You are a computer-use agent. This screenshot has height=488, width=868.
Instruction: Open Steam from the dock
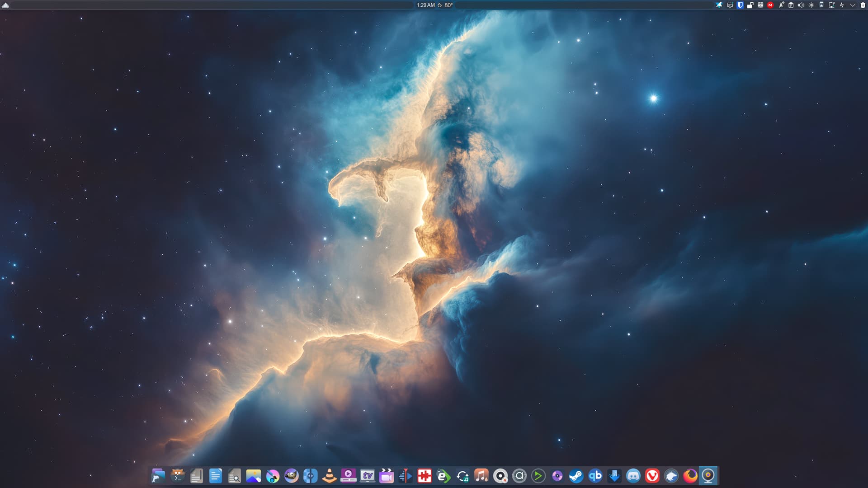(576, 476)
